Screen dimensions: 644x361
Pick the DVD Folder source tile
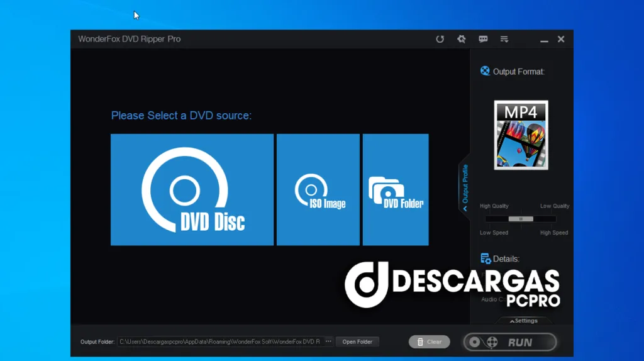coord(396,189)
